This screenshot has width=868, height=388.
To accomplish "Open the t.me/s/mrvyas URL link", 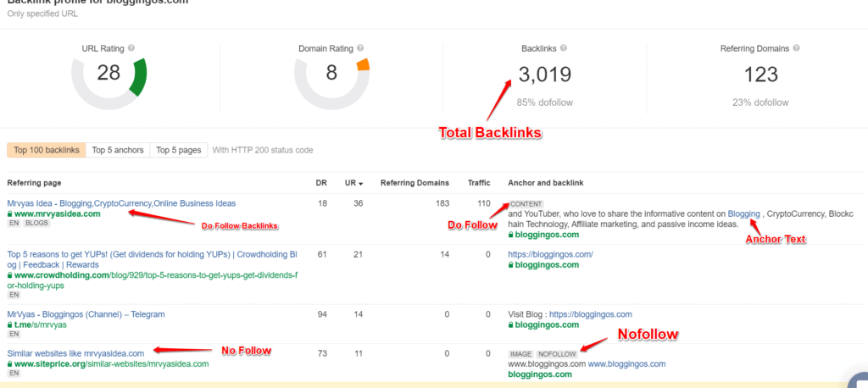I will coord(41,325).
